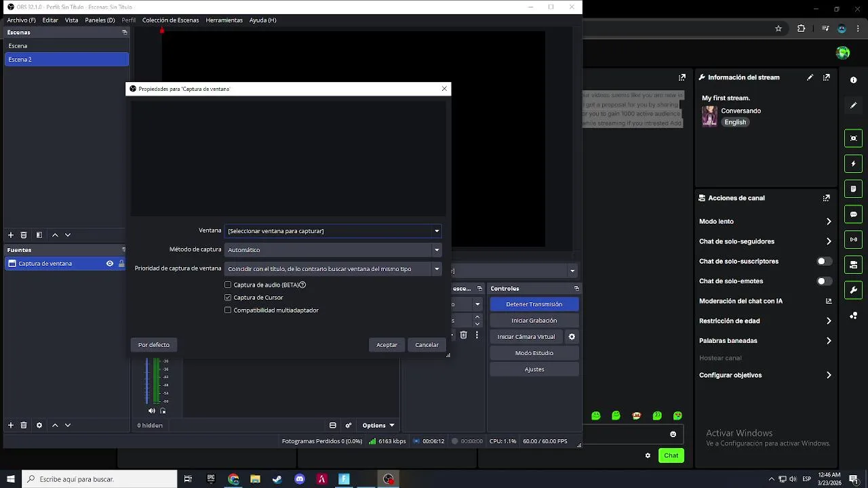Open Prioridad de captura de ventana dropdown
The width and height of the screenshot is (868, 488).
click(x=333, y=269)
